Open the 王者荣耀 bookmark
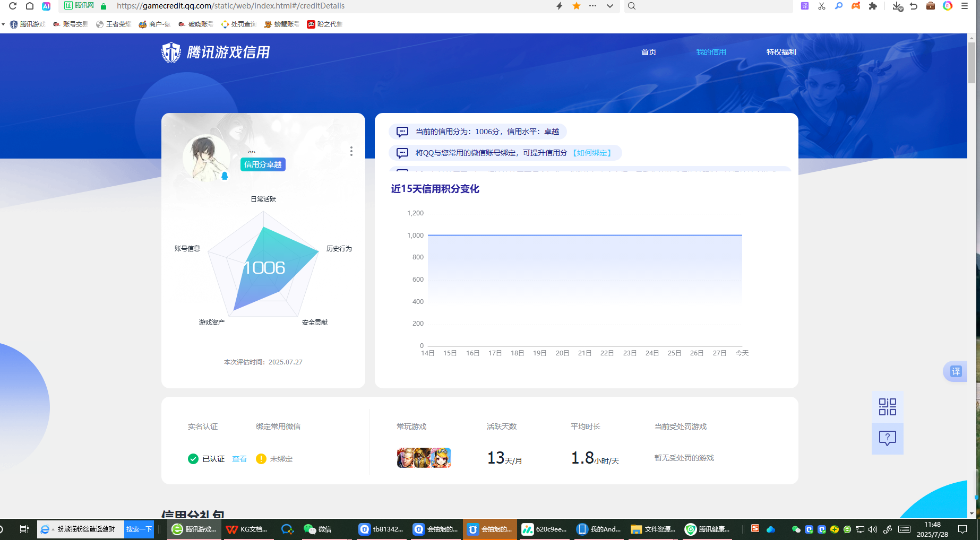980x540 pixels. point(114,24)
